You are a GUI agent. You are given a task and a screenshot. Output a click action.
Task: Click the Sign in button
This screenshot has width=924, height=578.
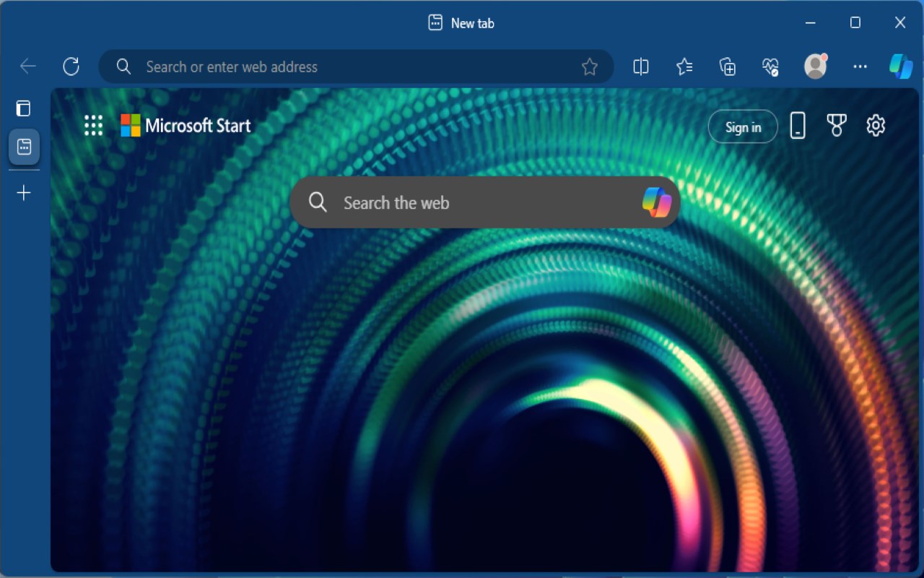tap(743, 127)
